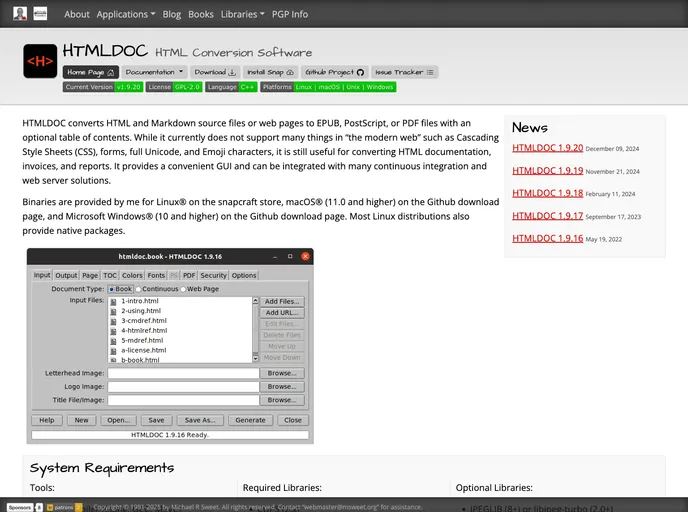Image resolution: width=688 pixels, height=512 pixels.
Task: Click the License GPL-2.0 badge
Action: [x=174, y=87]
